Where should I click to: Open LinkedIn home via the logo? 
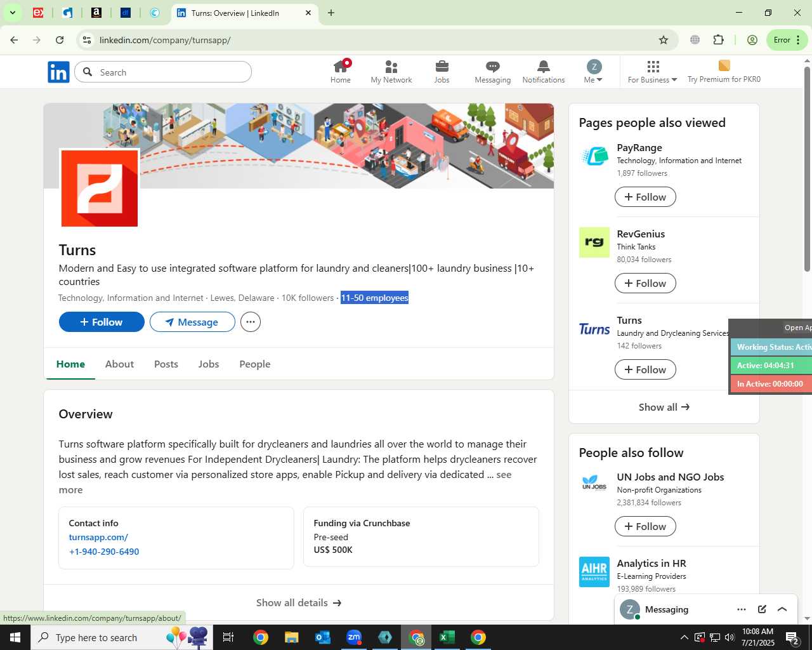pos(58,72)
